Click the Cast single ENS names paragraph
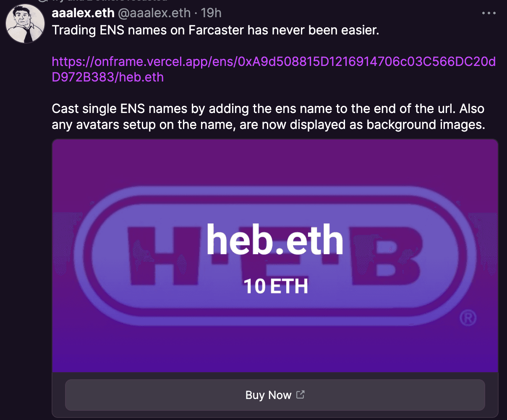Image resolution: width=507 pixels, height=420 pixels. (268, 117)
